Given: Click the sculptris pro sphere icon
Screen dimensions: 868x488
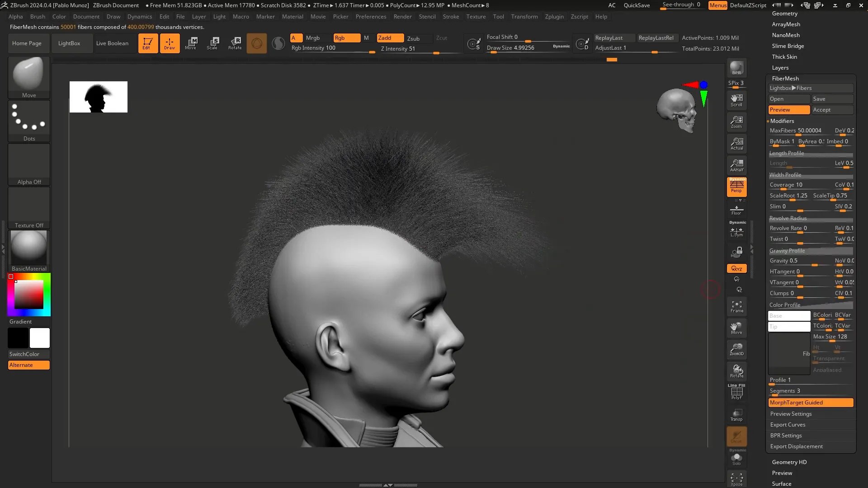Looking at the screenshot, I should pyautogui.click(x=278, y=43).
